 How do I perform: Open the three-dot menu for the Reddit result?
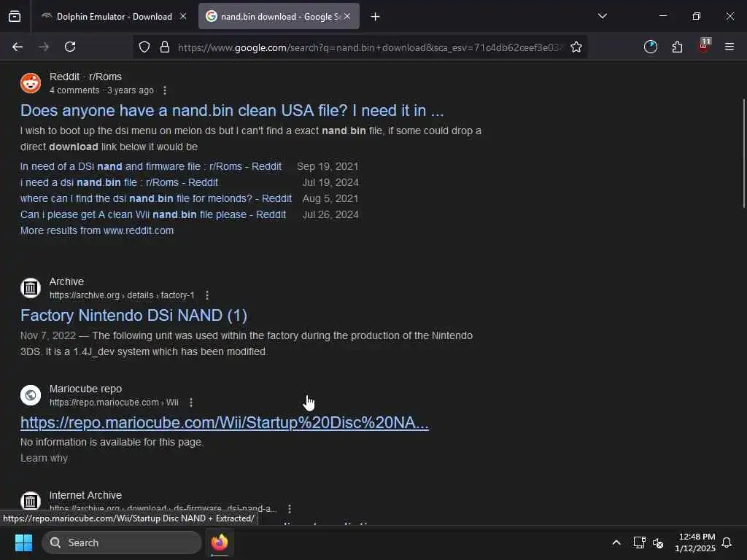[165, 90]
